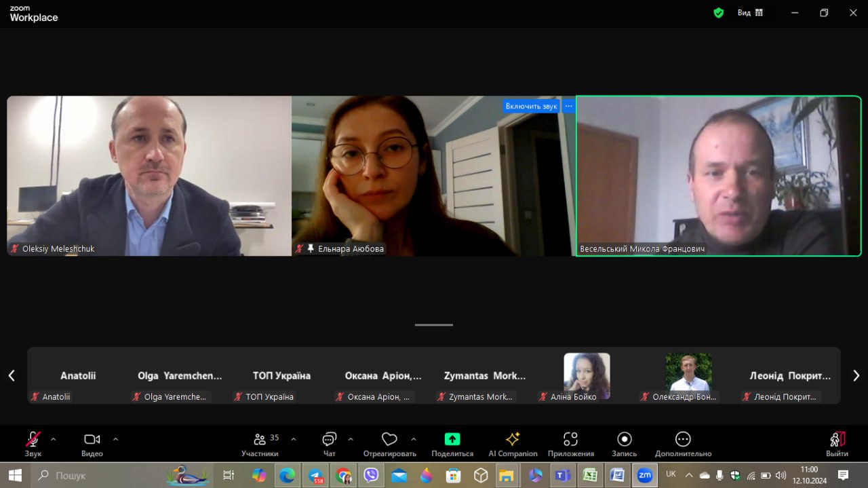The image size is (868, 488).
Task: Open Telegram from the taskbar
Action: click(x=315, y=475)
